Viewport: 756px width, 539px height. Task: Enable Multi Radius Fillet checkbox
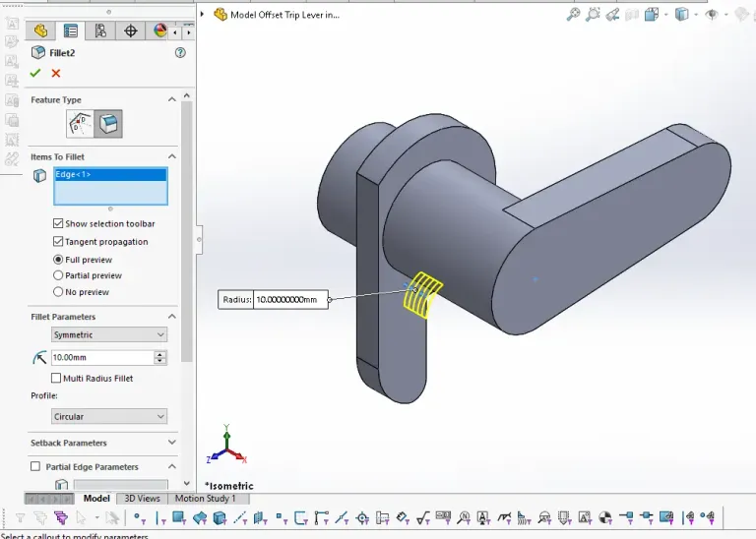tap(56, 379)
